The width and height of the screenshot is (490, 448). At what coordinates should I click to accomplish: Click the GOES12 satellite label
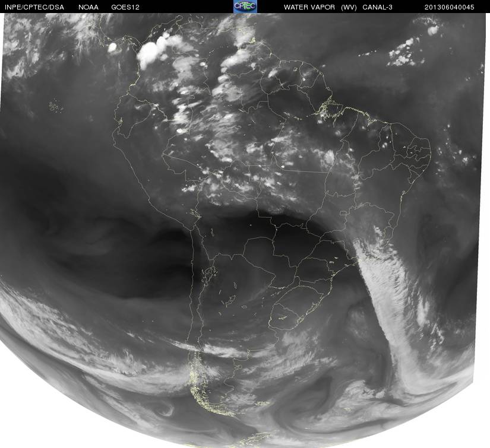(125, 7)
